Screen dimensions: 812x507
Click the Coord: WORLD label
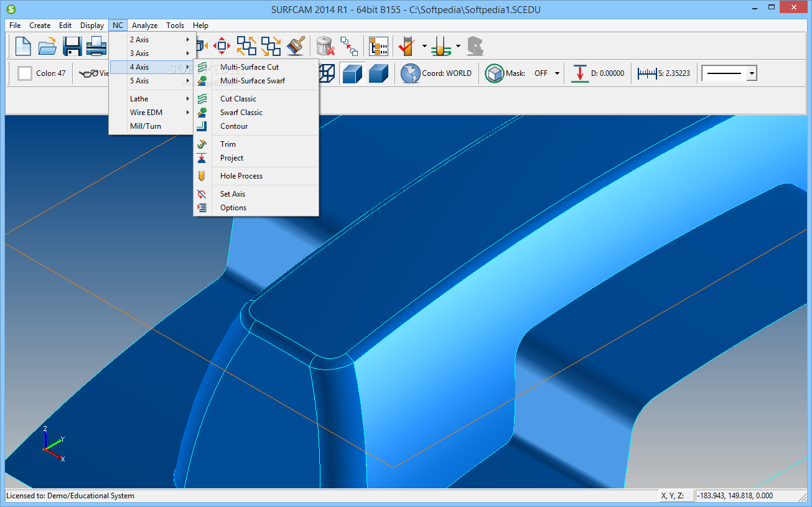tap(447, 73)
